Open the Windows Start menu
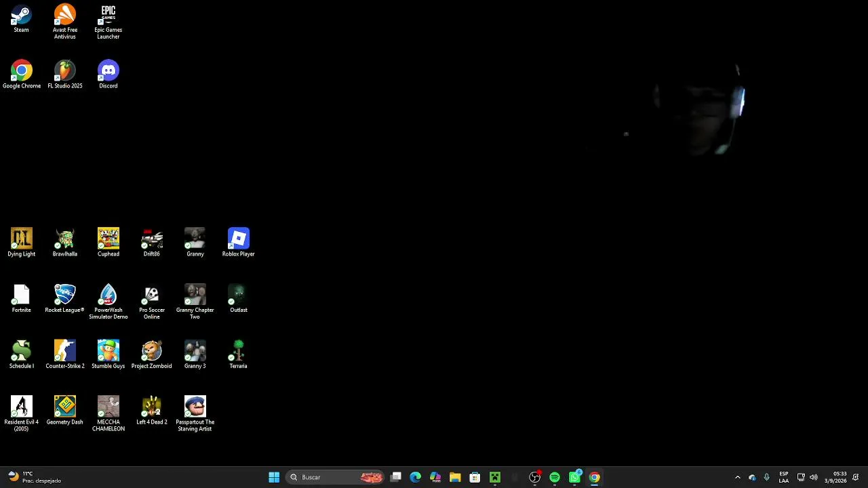 [x=274, y=477]
